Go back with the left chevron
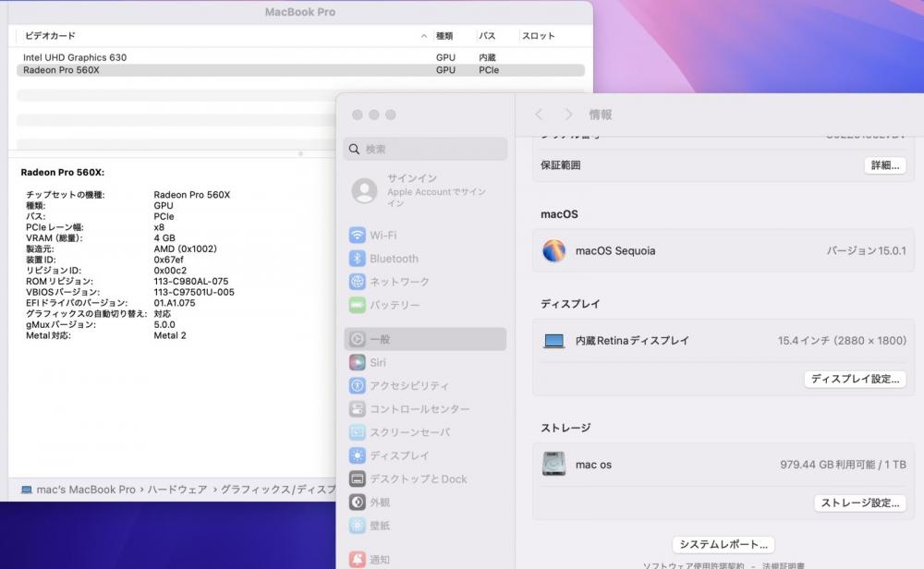The image size is (924, 569). pos(540,115)
